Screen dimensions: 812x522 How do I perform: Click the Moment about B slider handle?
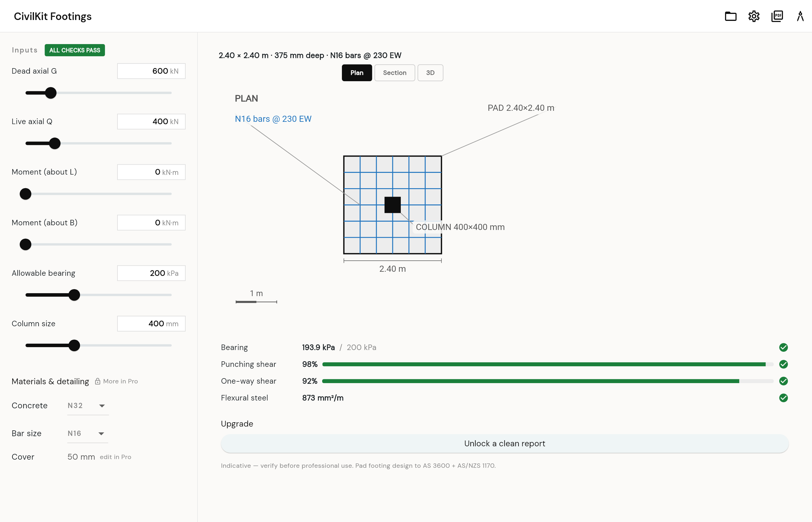tap(26, 244)
